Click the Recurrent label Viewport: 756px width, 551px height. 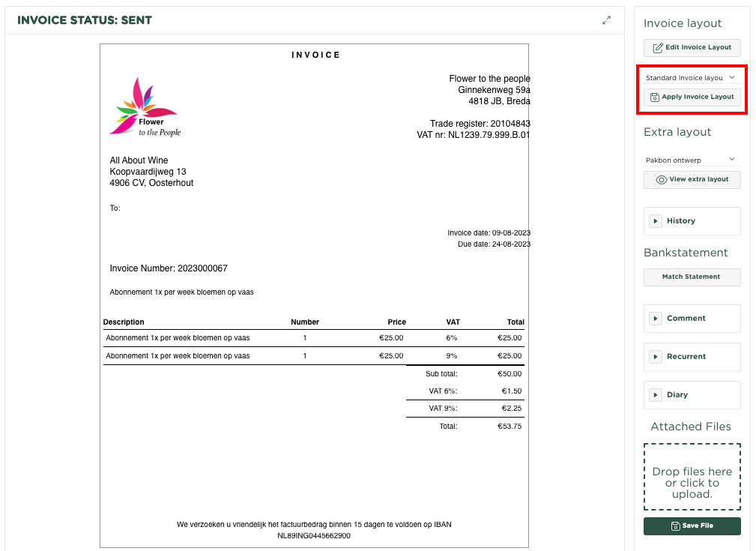[686, 357]
